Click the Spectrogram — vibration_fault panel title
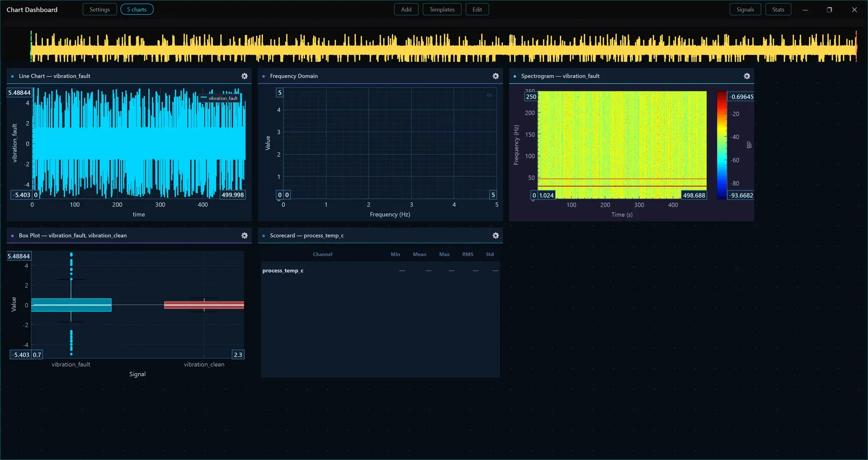868x460 pixels. (x=560, y=76)
